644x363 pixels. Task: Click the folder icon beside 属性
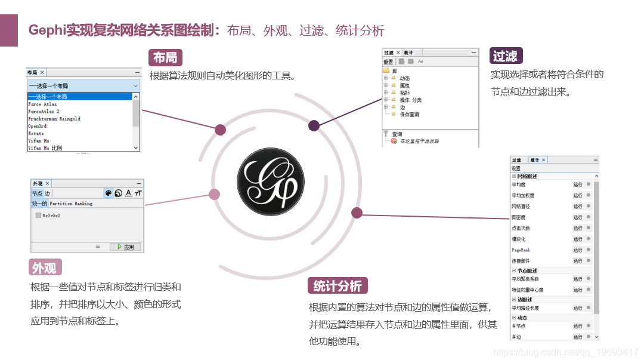point(394,85)
